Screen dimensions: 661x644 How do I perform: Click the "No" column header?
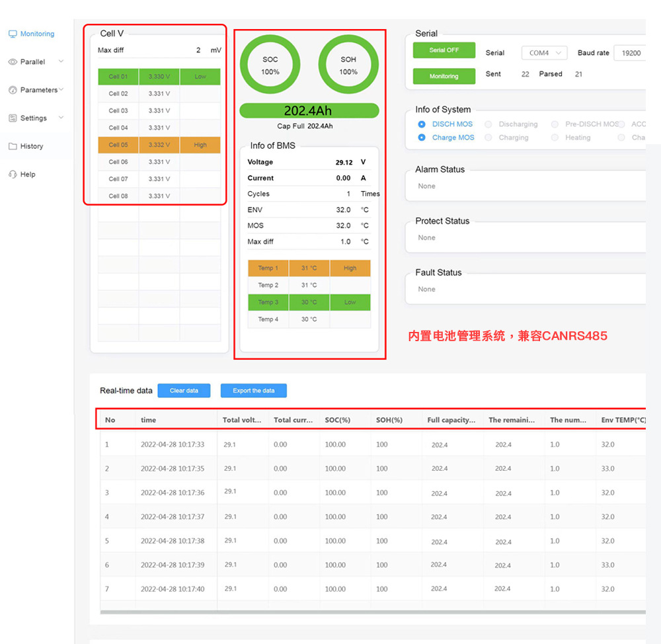pyautogui.click(x=110, y=420)
